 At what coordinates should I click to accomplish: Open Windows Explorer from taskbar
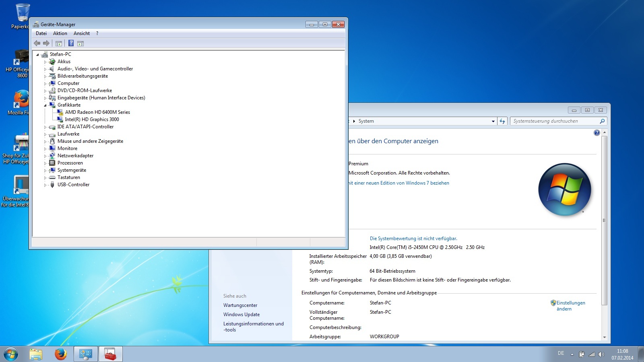[36, 354]
